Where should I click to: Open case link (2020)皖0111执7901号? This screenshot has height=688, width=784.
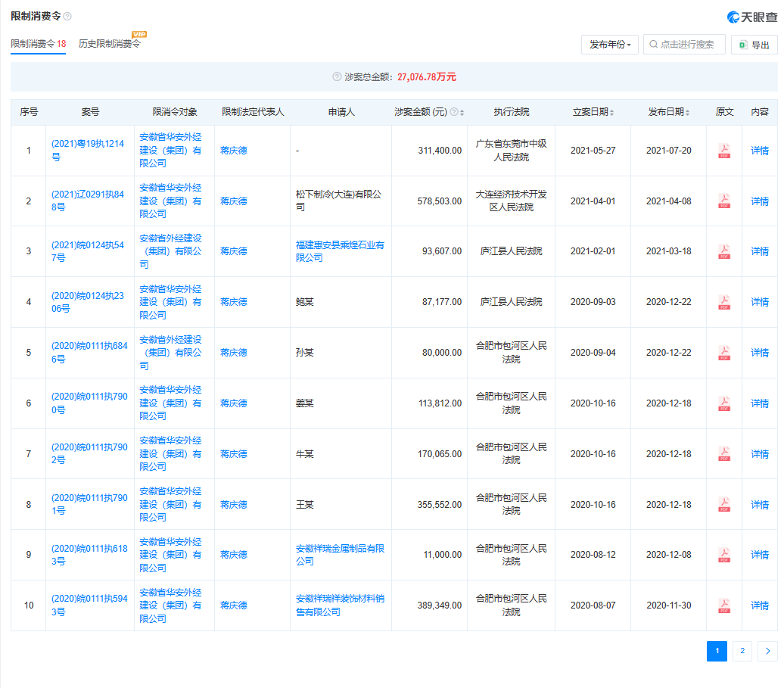pyautogui.click(x=89, y=505)
